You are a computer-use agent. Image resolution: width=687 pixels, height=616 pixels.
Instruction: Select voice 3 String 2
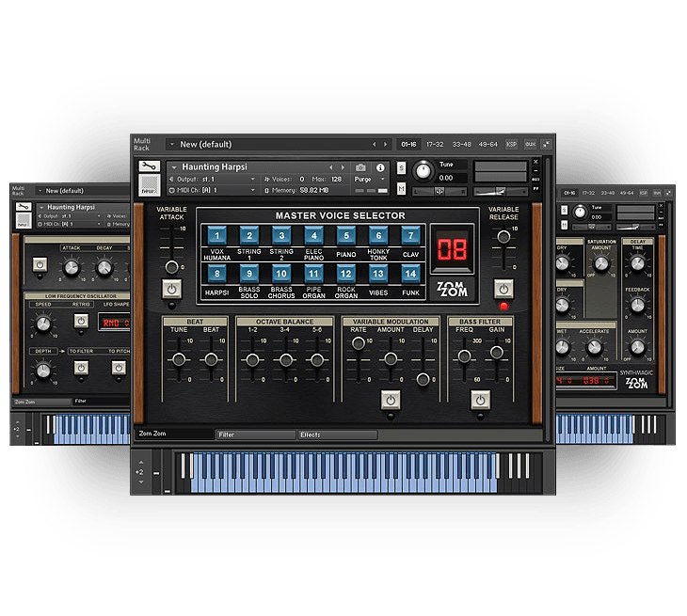point(281,235)
